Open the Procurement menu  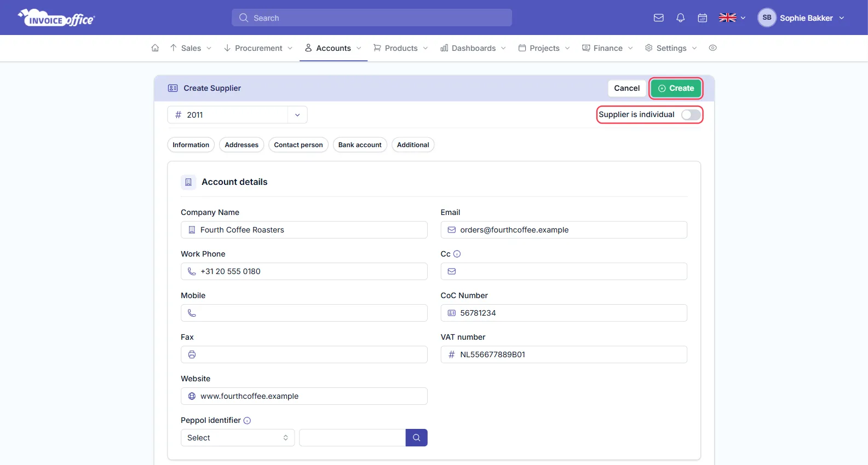click(258, 48)
